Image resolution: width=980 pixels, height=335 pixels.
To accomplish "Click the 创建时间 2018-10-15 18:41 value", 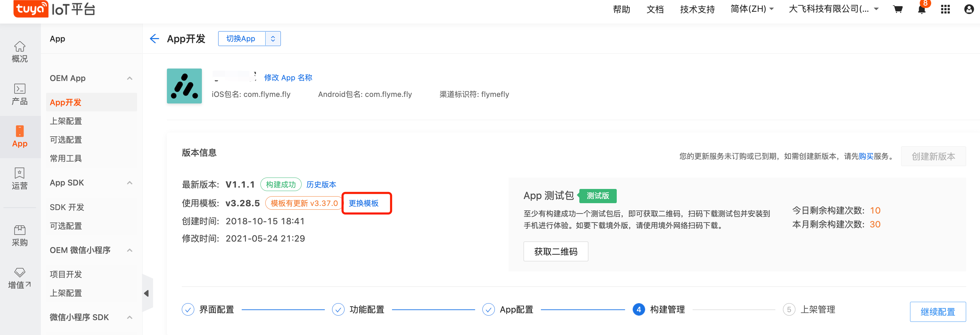I will [265, 221].
